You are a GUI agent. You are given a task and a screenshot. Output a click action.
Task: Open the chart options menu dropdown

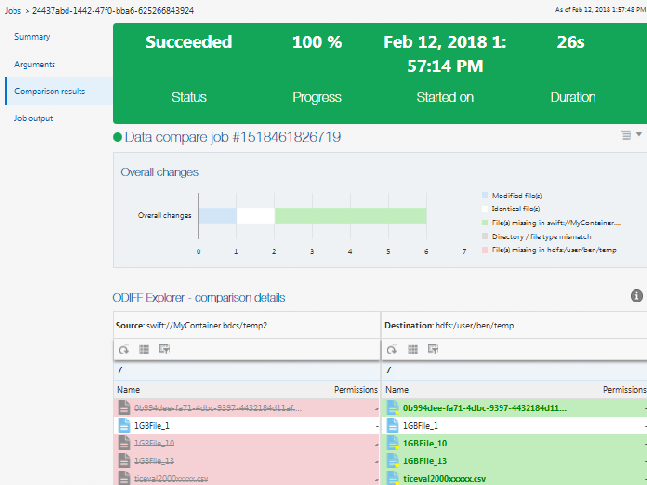pyautogui.click(x=631, y=135)
